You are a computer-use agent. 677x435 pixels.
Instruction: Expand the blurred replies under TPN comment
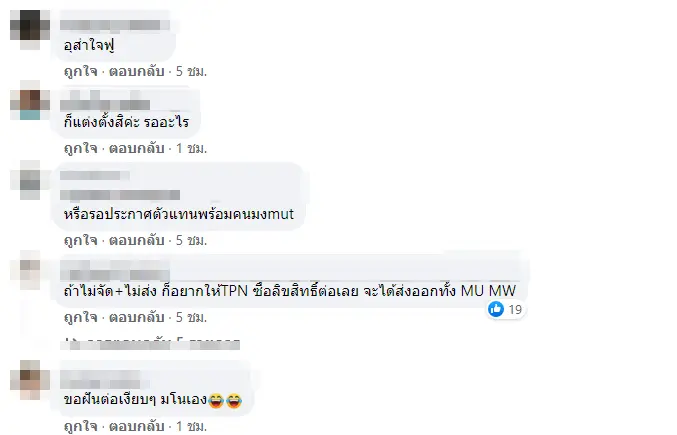pos(150,344)
